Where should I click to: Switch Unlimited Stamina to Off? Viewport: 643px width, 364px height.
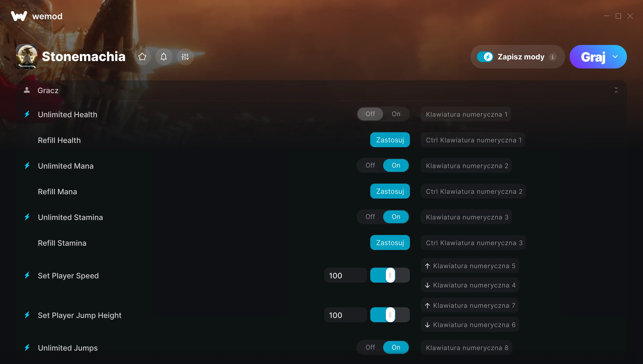click(x=370, y=217)
